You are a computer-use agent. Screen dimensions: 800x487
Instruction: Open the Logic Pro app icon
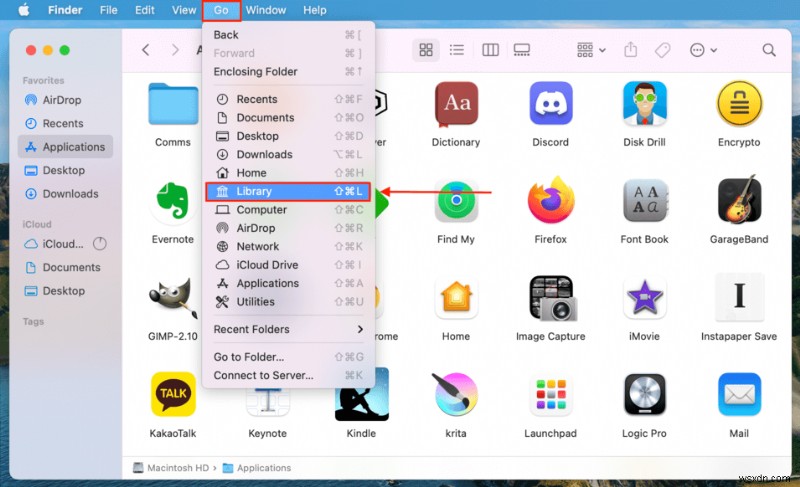tap(644, 395)
